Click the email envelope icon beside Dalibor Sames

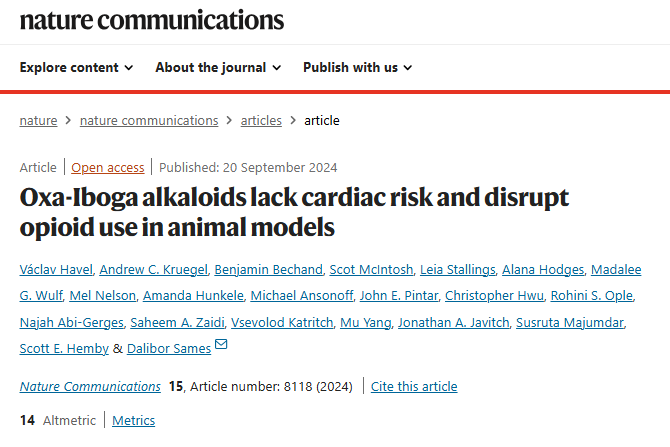click(221, 344)
